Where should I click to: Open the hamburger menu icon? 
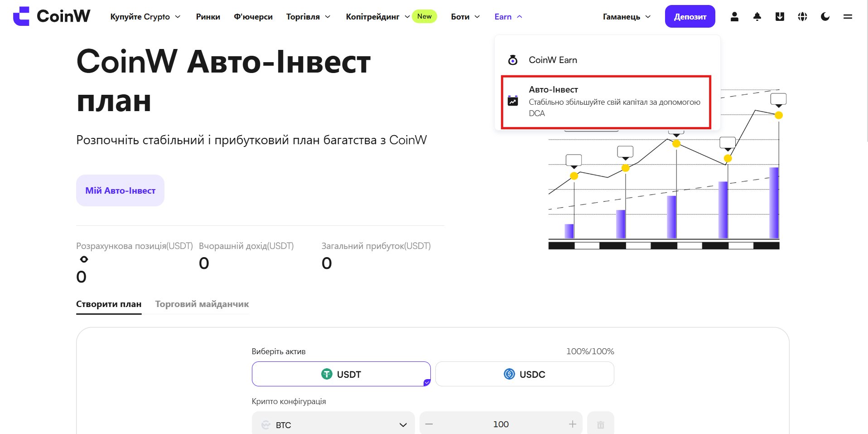(x=848, y=17)
